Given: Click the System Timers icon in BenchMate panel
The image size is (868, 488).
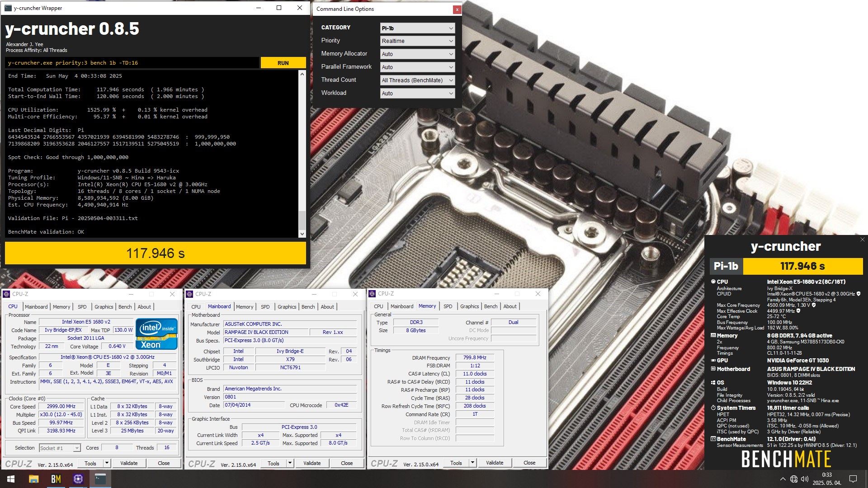Looking at the screenshot, I should point(713,408).
